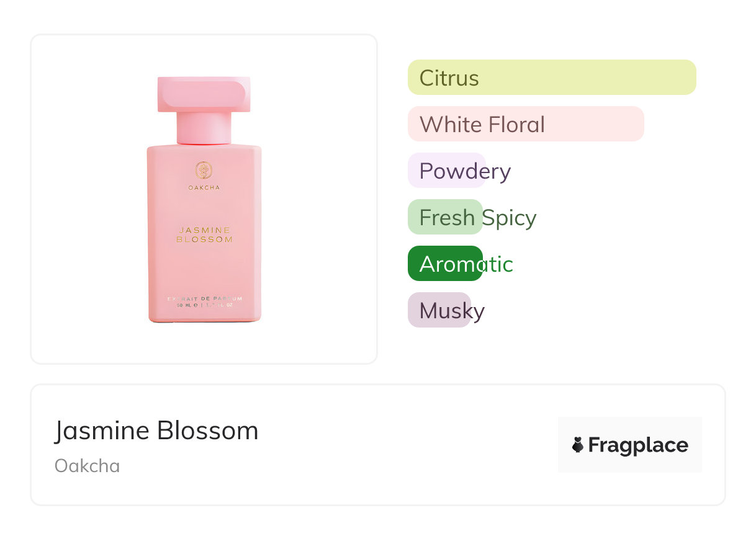The width and height of the screenshot is (756, 536).
Task: Choose the Fresh Spicy accord bar
Action: [x=445, y=217]
